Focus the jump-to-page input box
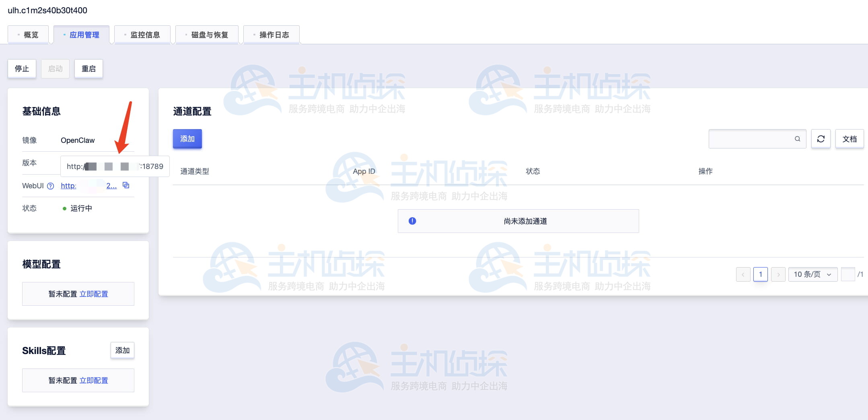Viewport: 868px width, 420px height. pyautogui.click(x=848, y=274)
